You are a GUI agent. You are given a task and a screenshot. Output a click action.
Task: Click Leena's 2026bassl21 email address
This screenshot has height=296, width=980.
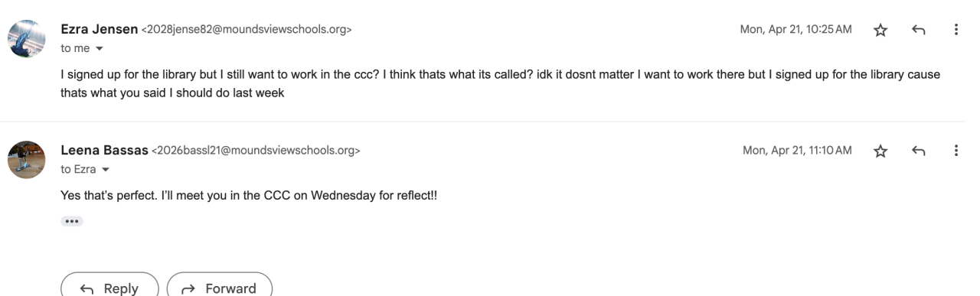point(256,151)
